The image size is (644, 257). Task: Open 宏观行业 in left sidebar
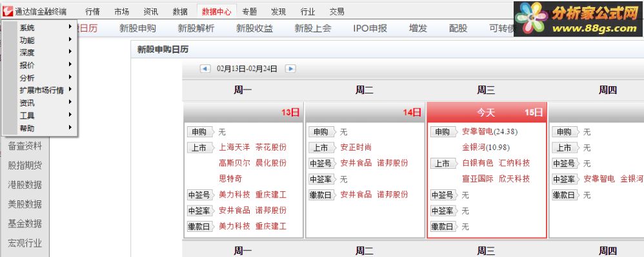[x=25, y=243]
